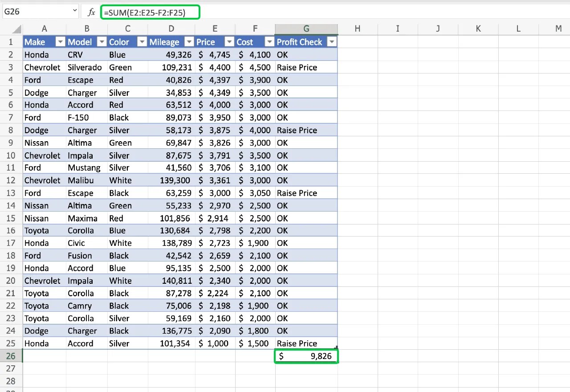Click the Insert Function fx icon
The image size is (570, 392).
[x=91, y=12]
